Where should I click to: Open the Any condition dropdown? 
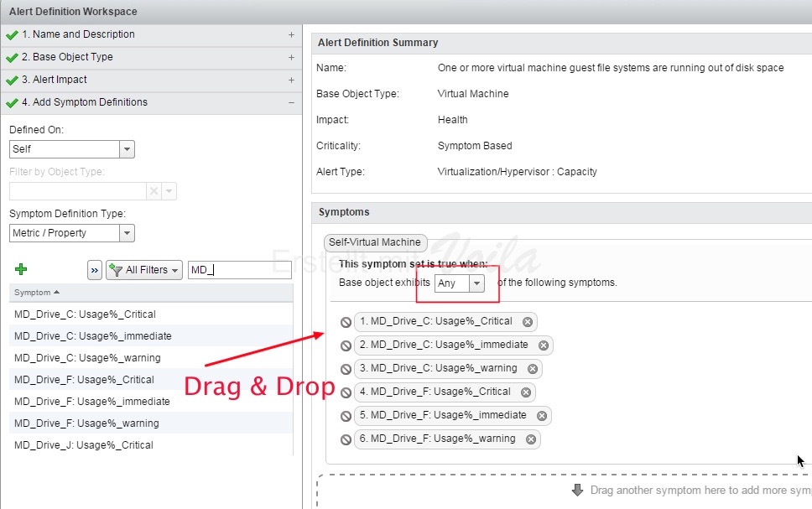(476, 283)
